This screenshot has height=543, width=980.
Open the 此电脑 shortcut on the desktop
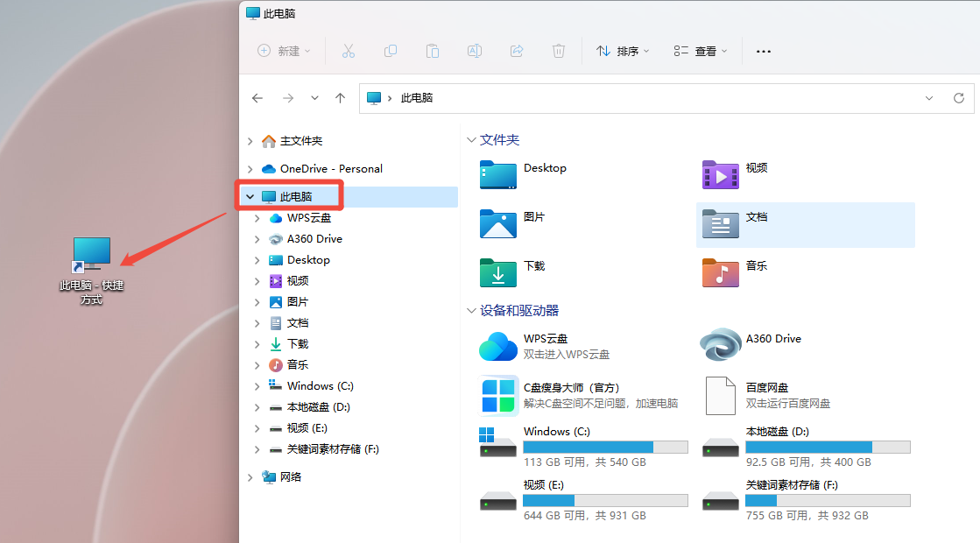point(92,270)
